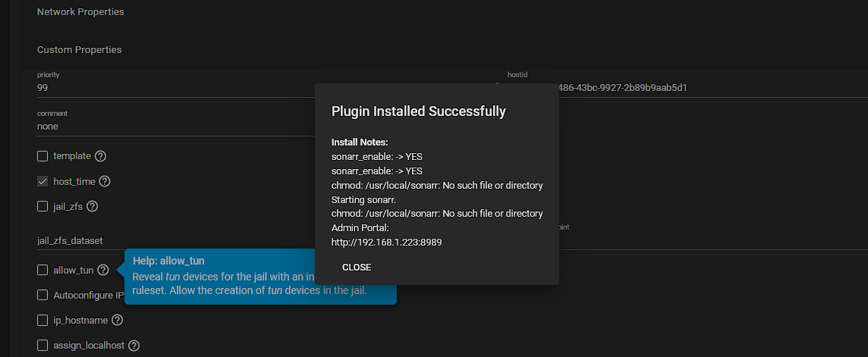This screenshot has width=868, height=357.
Task: Check the assign_localhost checkbox
Action: tap(42, 346)
